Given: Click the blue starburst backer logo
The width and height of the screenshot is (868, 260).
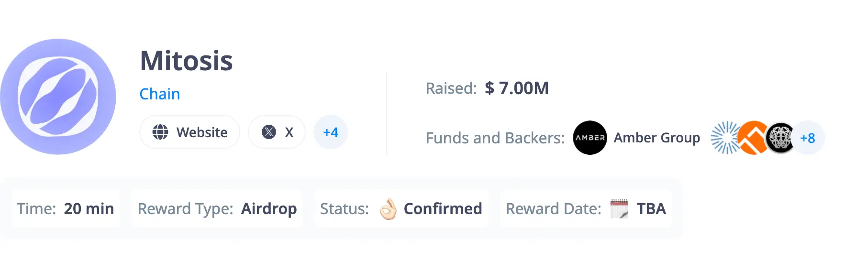Looking at the screenshot, I should (726, 138).
